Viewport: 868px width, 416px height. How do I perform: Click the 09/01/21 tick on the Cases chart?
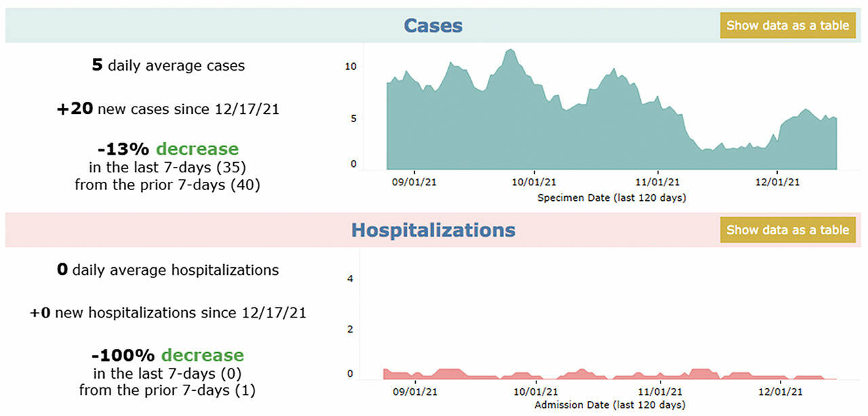414,182
